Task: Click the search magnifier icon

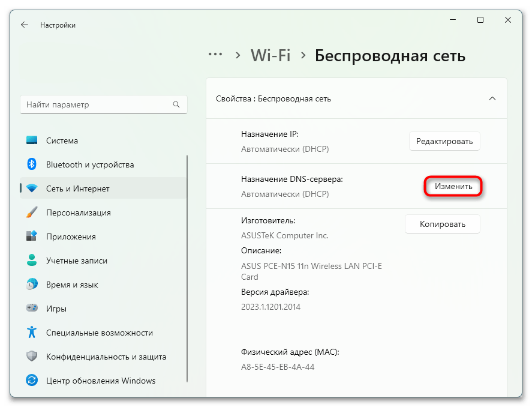Action: pos(176,104)
